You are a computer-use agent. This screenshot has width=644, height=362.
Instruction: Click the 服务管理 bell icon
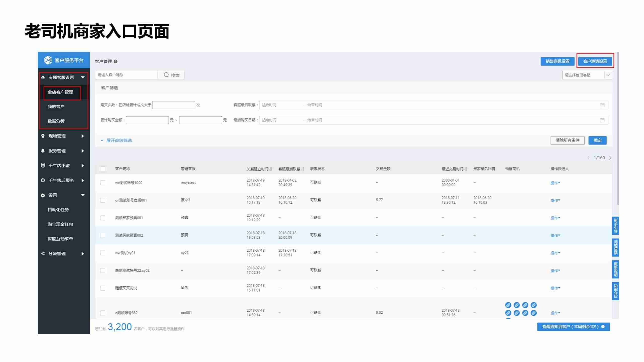pos(43,151)
